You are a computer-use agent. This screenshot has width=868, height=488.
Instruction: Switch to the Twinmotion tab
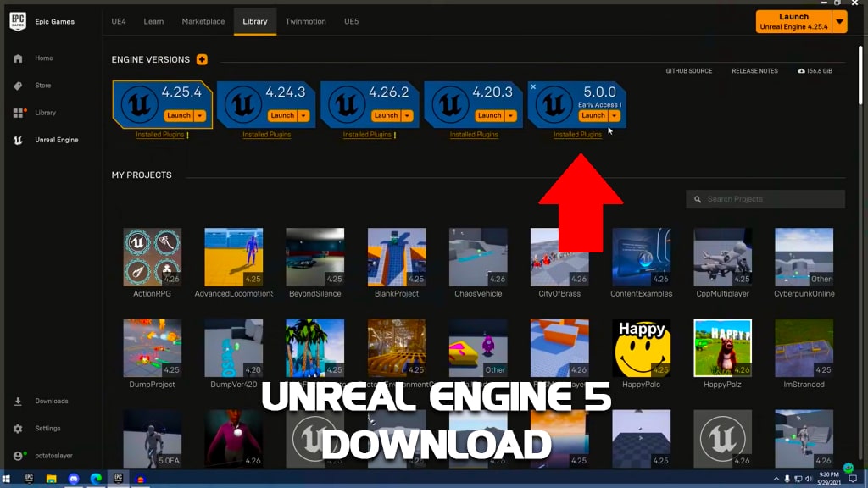[x=305, y=21]
